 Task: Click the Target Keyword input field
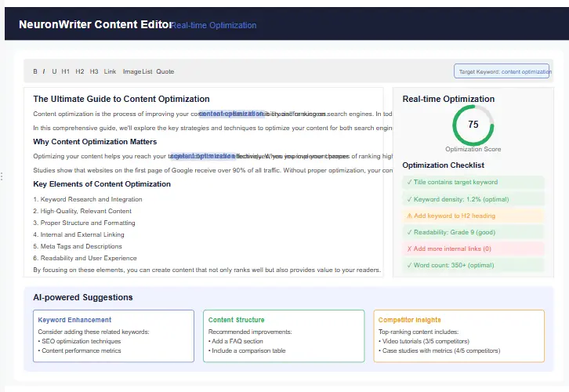click(502, 71)
